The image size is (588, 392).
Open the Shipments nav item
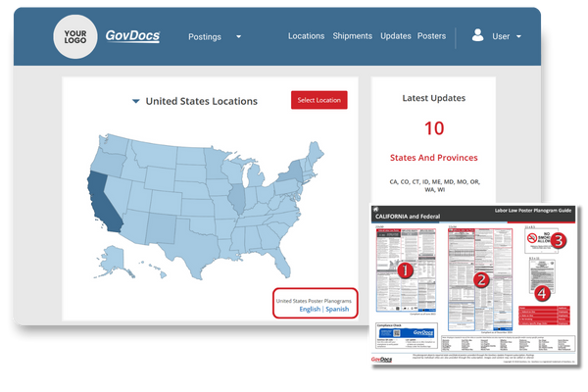pos(352,36)
